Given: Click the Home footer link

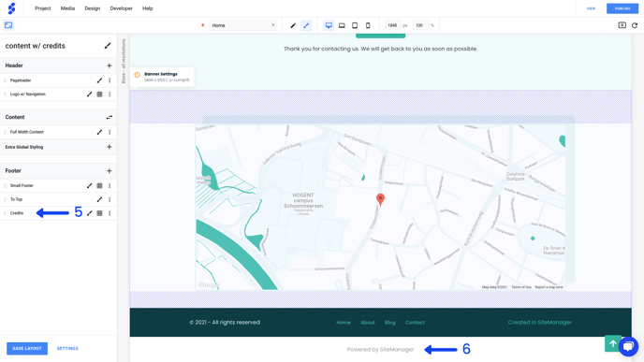Looking at the screenshot, I should [344, 323].
